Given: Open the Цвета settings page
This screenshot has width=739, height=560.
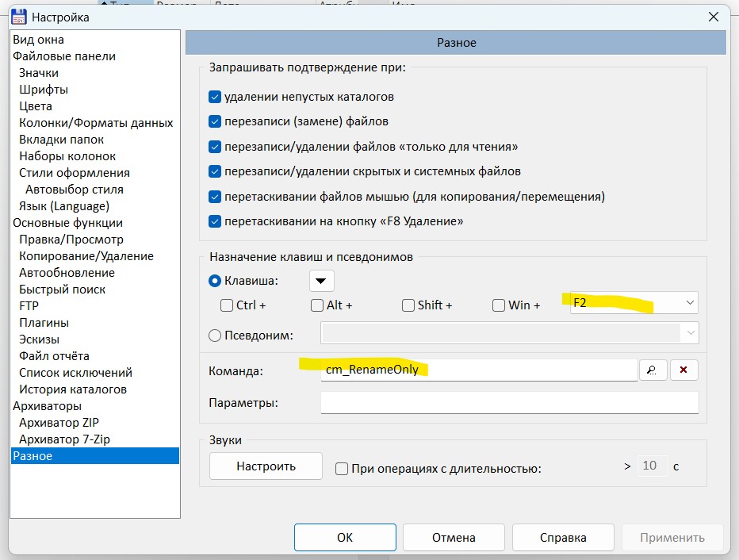Looking at the screenshot, I should [36, 106].
